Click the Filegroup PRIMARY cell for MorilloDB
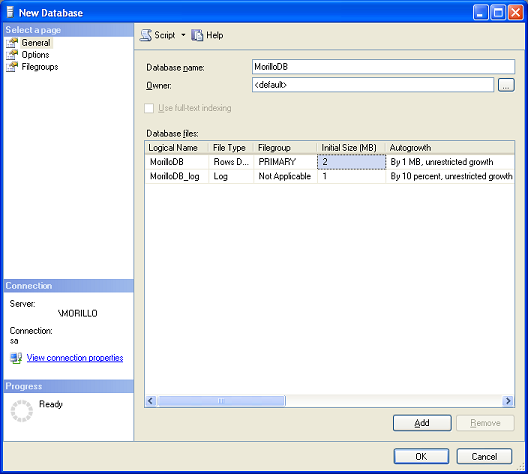Screen dimensions: 528x474 [285, 162]
